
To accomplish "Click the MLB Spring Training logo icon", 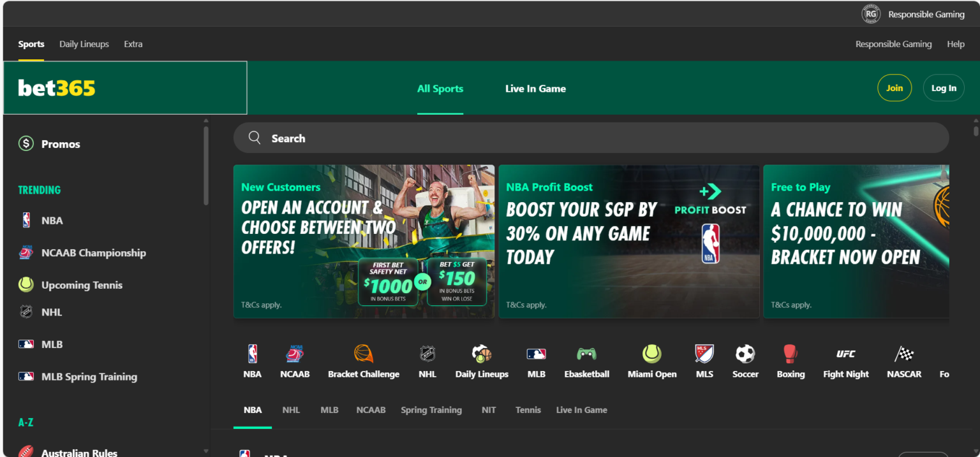I will tap(26, 376).
